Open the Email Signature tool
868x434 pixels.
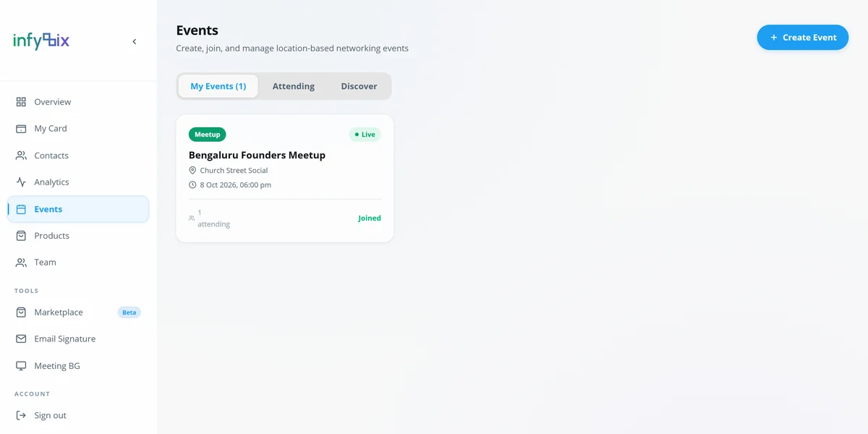(78, 339)
